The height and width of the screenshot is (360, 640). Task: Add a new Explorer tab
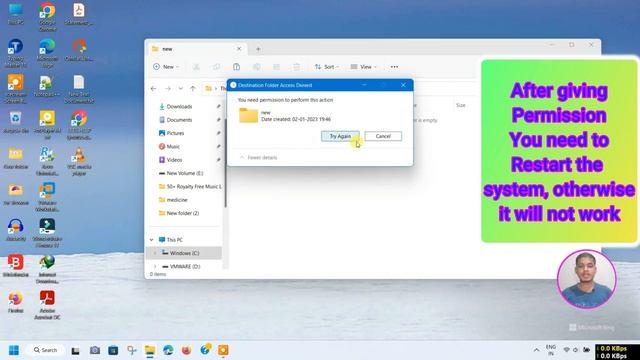(x=258, y=49)
